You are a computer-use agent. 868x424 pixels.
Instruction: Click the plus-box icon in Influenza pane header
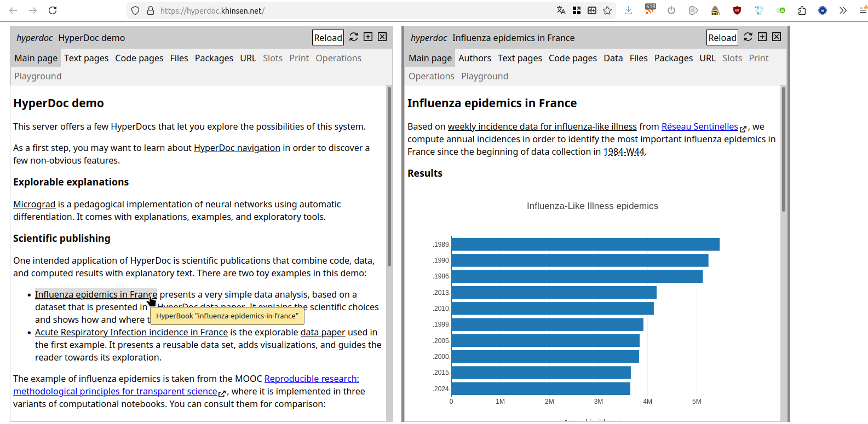click(762, 37)
